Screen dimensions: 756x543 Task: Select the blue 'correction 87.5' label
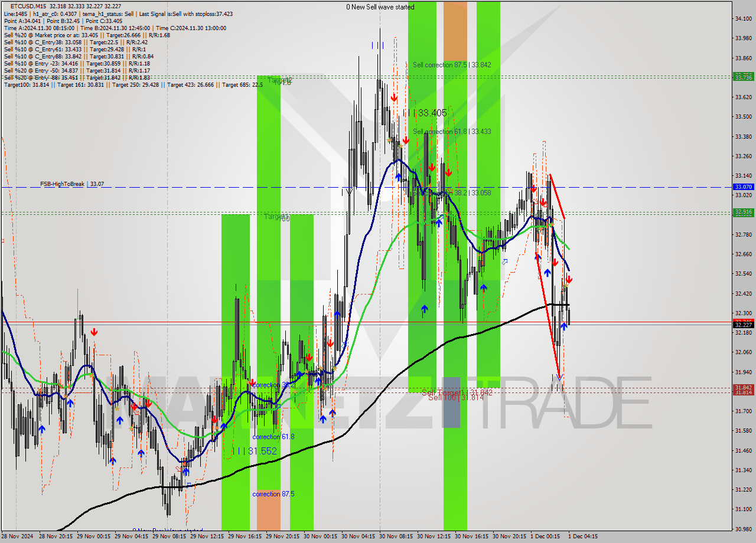273,494
